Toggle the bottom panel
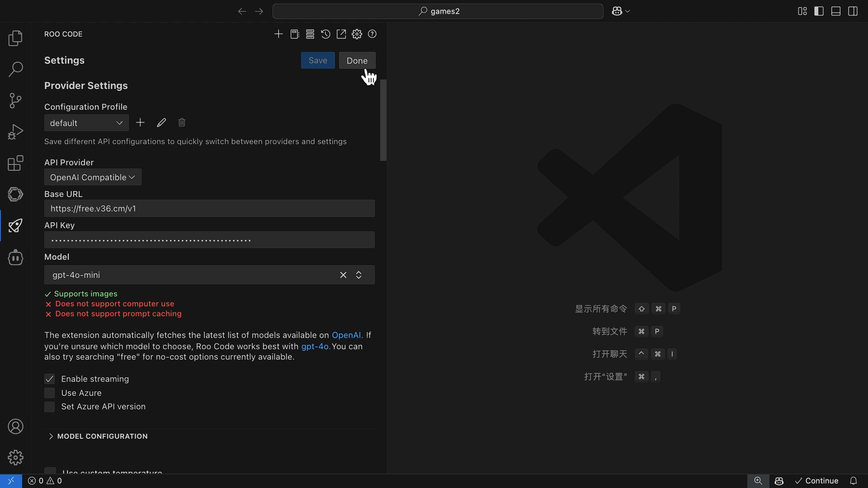Viewport: 868px width, 488px height. coord(836,11)
